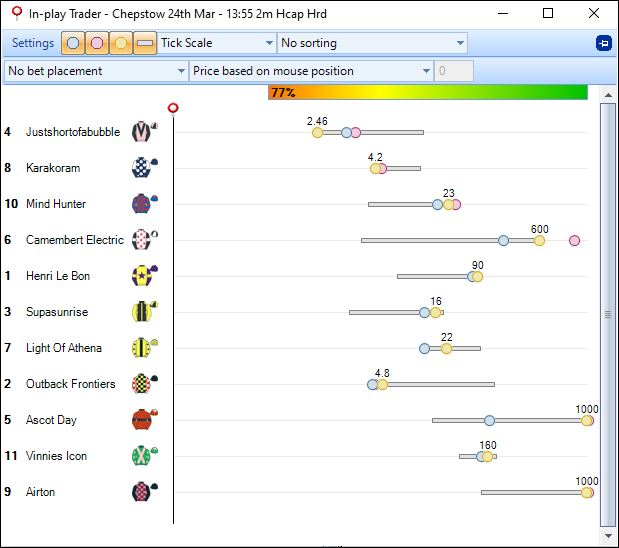
Task: Click the Vinnies Icon silks icon
Action: [145, 456]
